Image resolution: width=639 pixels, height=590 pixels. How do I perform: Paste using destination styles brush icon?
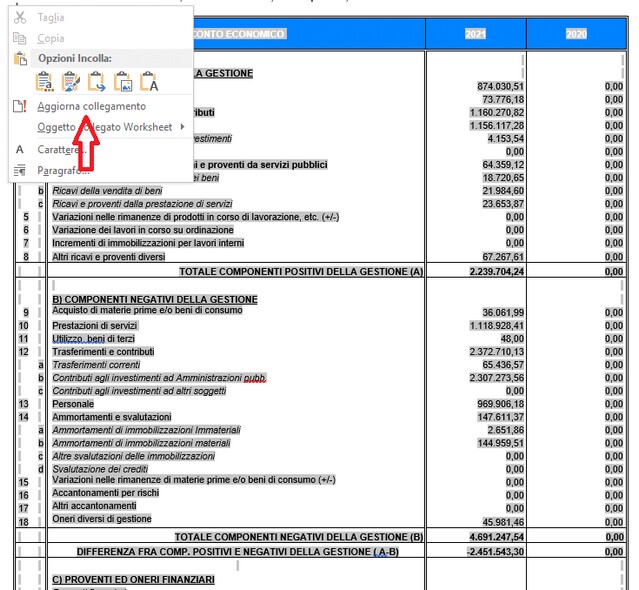pyautogui.click(x=71, y=81)
